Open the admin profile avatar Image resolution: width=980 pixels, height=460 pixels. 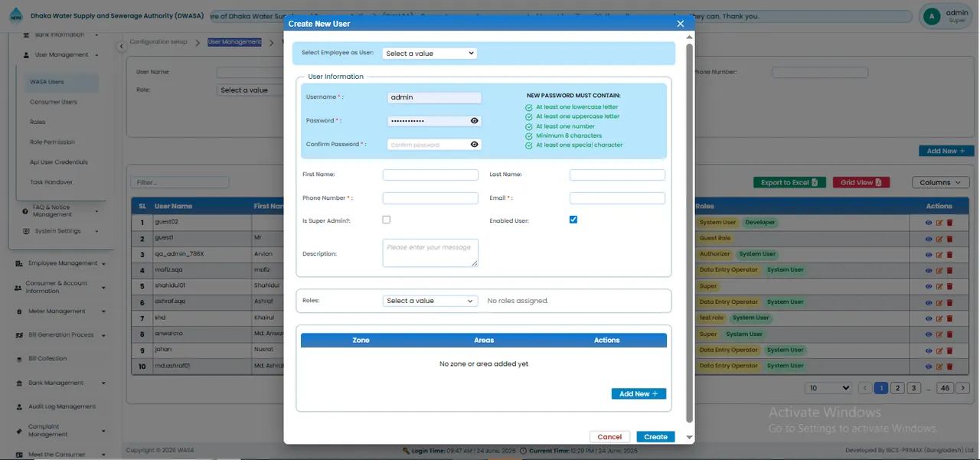[x=932, y=16]
